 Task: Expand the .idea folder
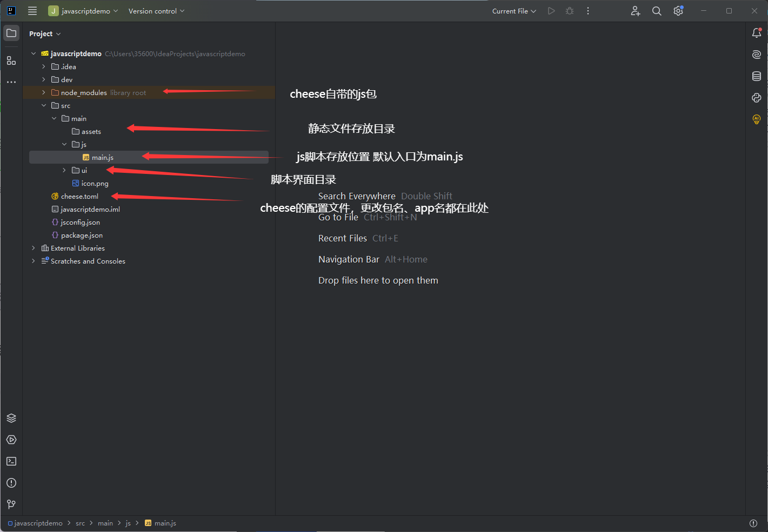[44, 66]
